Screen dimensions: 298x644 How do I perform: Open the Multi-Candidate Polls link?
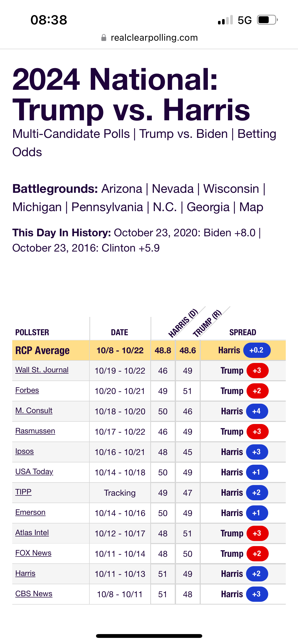tap(71, 134)
